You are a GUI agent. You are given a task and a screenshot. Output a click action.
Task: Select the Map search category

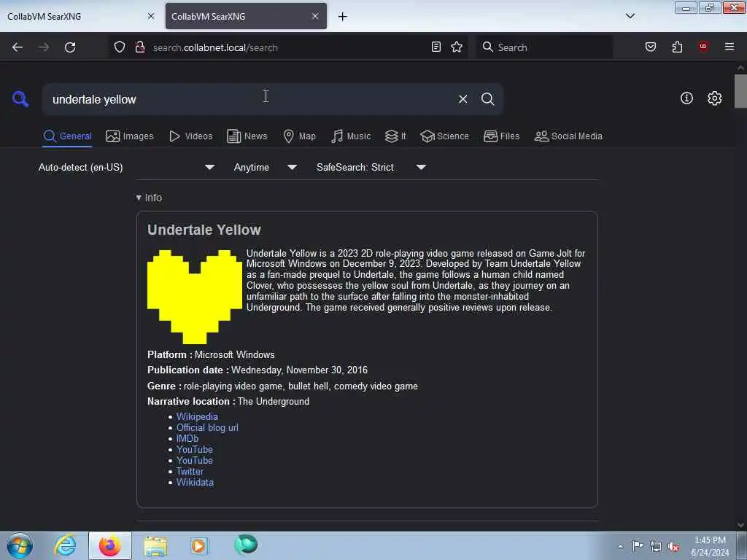coord(299,136)
